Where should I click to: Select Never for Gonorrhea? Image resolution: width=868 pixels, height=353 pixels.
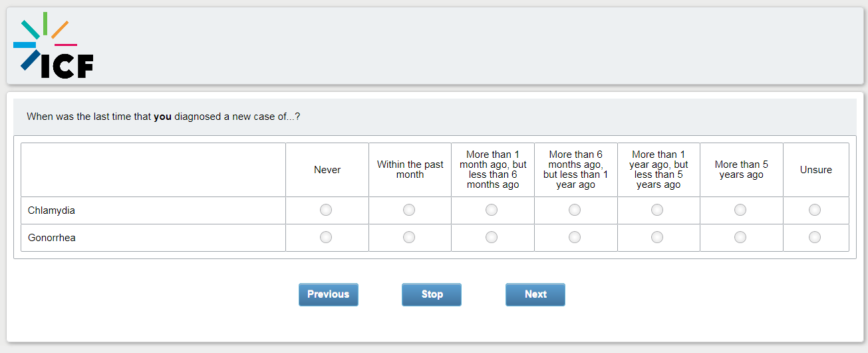point(326,237)
